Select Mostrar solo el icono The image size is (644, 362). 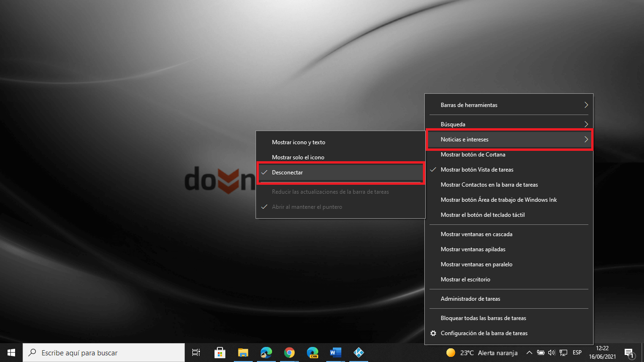coord(340,157)
